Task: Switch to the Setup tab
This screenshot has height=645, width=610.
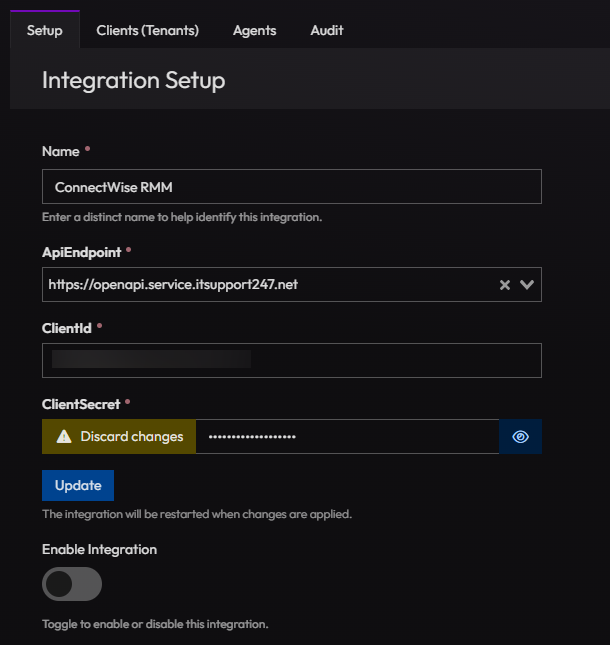Action: (x=44, y=30)
